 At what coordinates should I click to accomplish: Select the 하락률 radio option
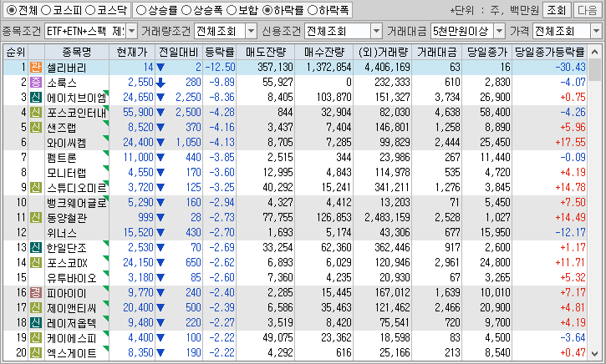click(x=267, y=10)
